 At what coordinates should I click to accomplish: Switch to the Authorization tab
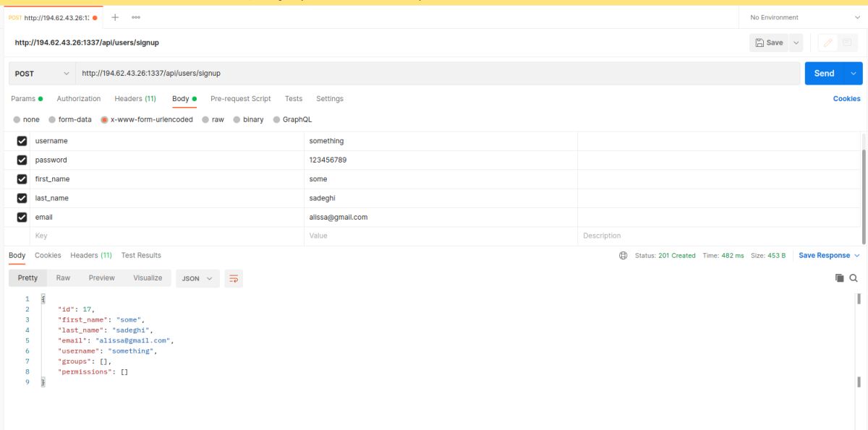[79, 99]
